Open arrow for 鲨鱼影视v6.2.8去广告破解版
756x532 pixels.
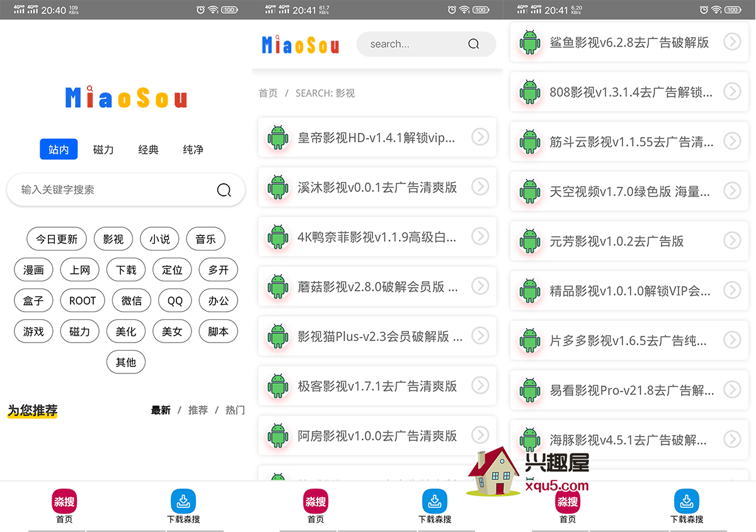click(x=732, y=42)
